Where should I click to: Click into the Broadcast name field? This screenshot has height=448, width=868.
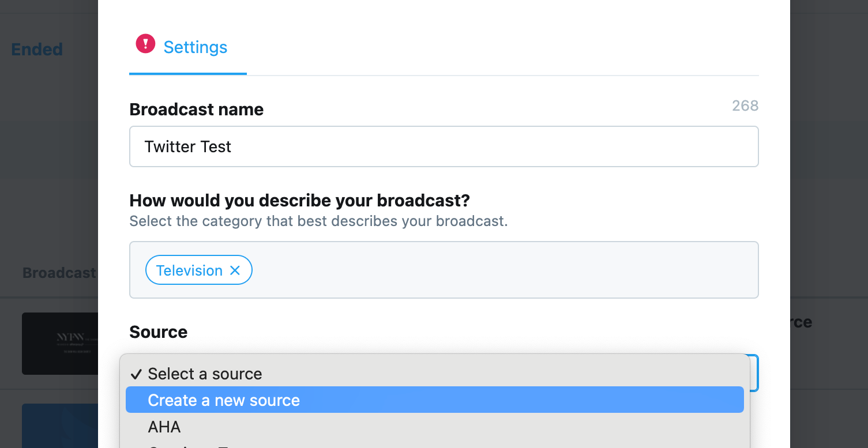[444, 146]
